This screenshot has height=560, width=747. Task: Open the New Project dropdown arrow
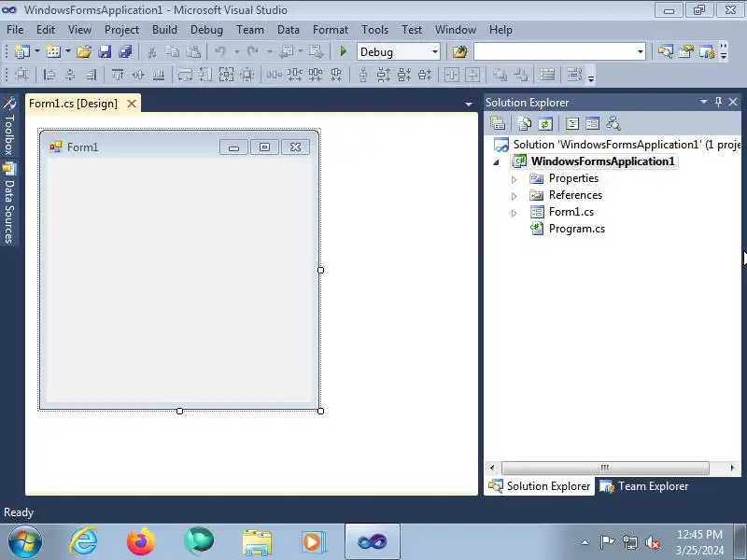point(37,51)
